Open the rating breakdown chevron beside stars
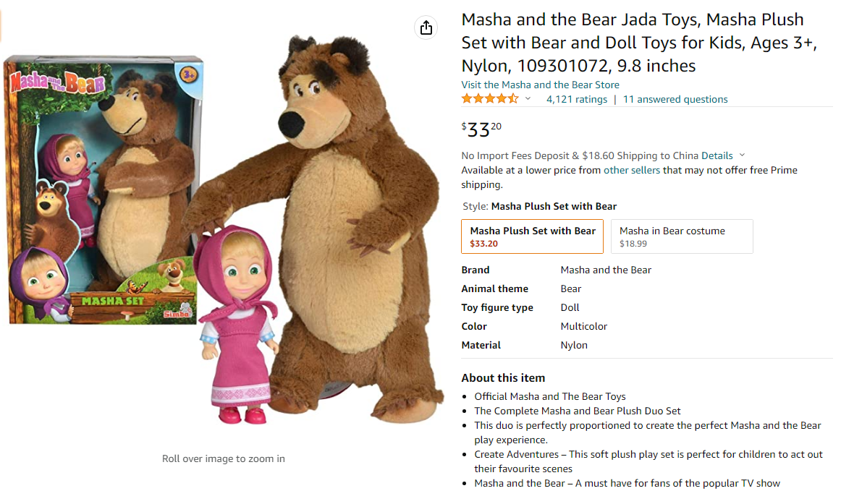 528,99
